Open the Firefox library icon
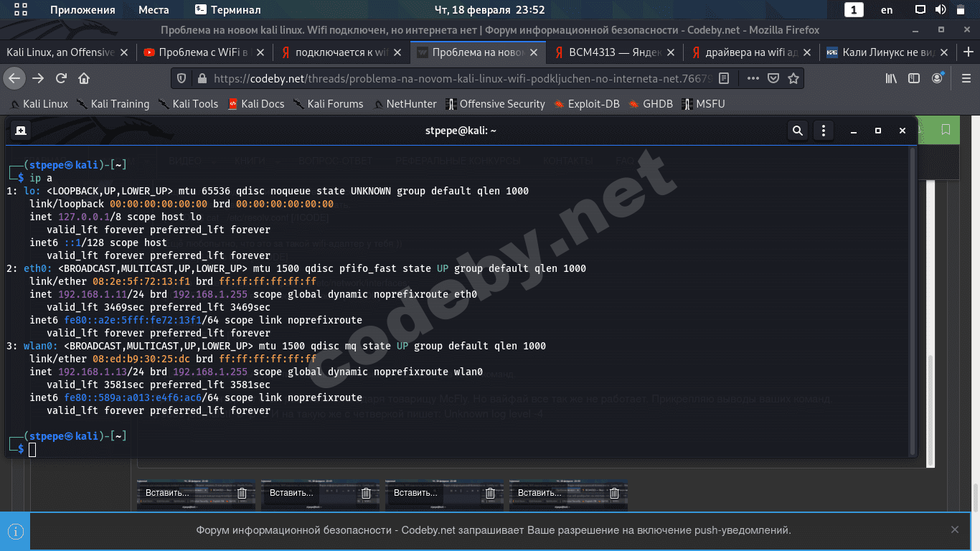The height and width of the screenshot is (551, 980). 891,78
